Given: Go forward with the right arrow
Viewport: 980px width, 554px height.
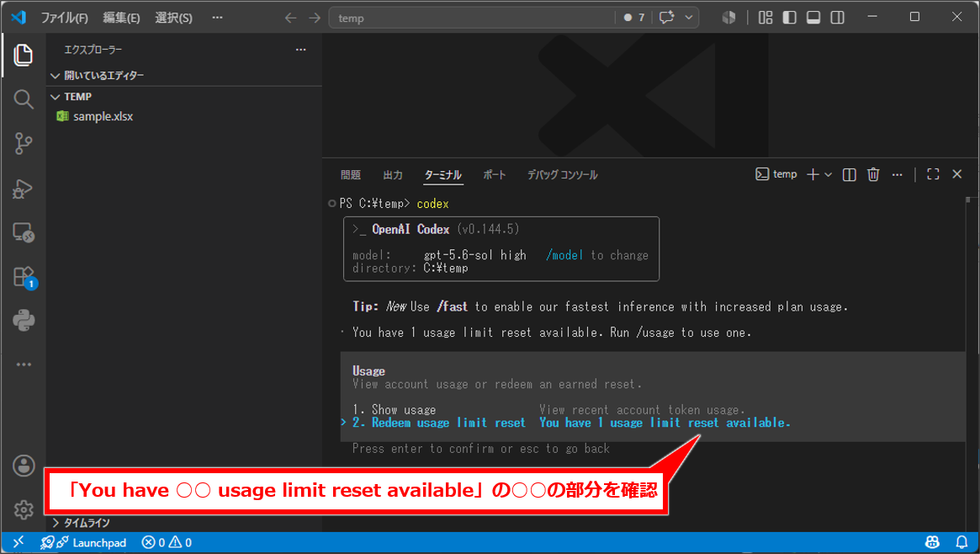Looking at the screenshot, I should pos(315,18).
